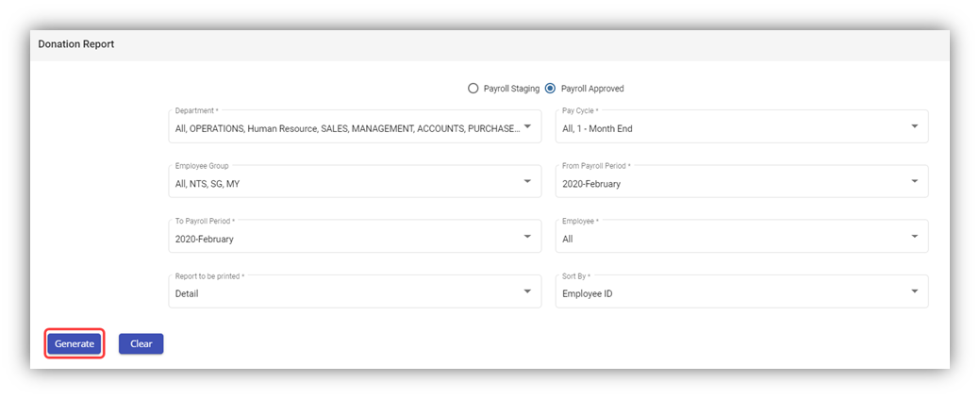Image resolution: width=980 pixels, height=399 pixels.
Task: Click the Employee field's dropdown arrow icon
Action: click(x=914, y=236)
